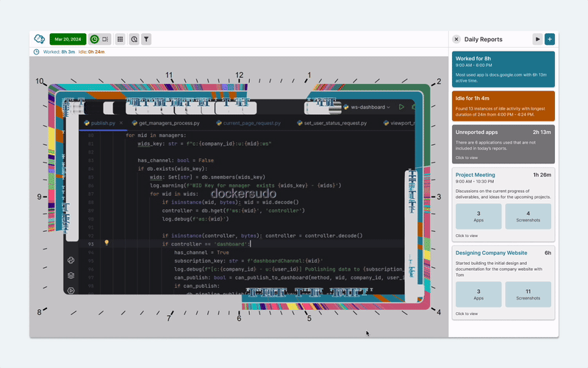Click the 5 o'clock marker on the dial
Viewport: 588px width, 368px height.
coord(309,319)
